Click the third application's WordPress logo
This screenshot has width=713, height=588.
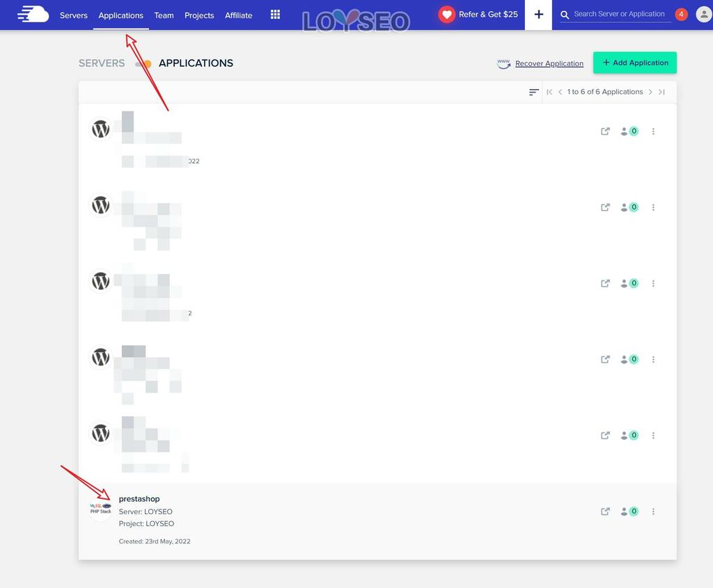point(100,281)
